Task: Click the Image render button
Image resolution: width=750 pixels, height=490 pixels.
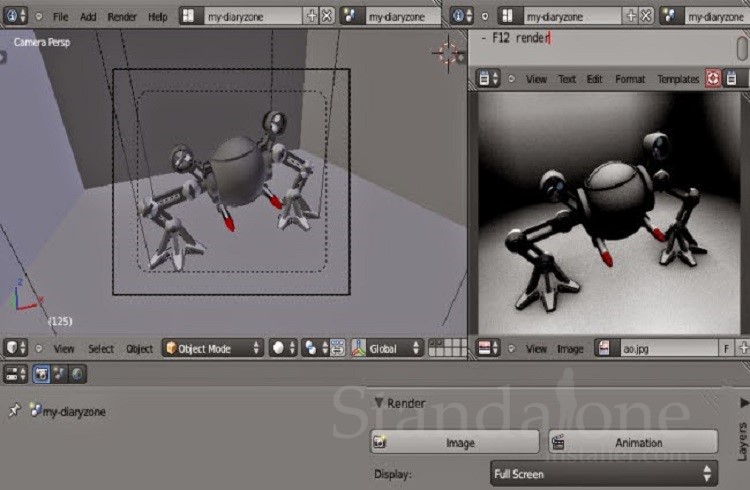Action: (x=454, y=442)
